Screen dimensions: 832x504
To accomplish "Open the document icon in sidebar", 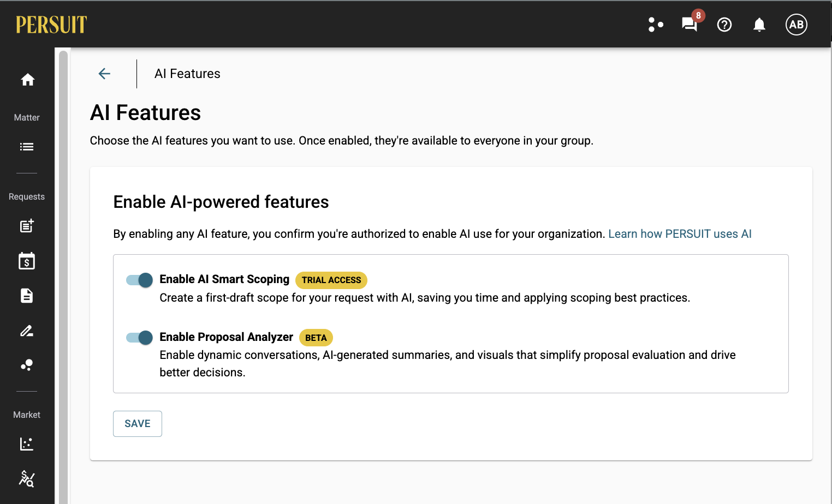I will 27,296.
